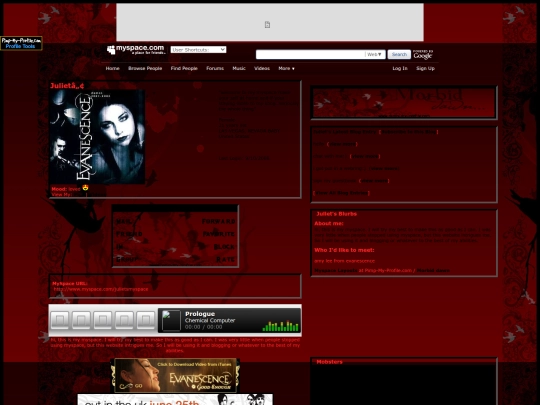Viewport: 540px width, 405px height.
Task: Click the Morbid dawn banner image
Action: 404,103
